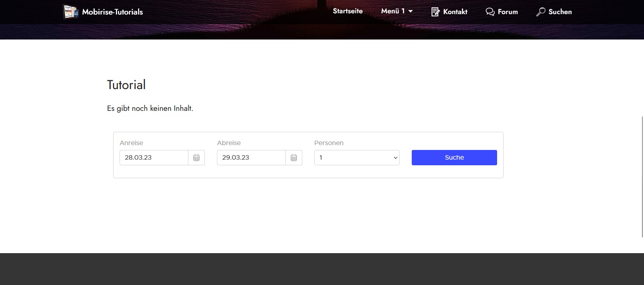This screenshot has width=644, height=285.
Task: Click the Abreise label
Action: point(229,143)
